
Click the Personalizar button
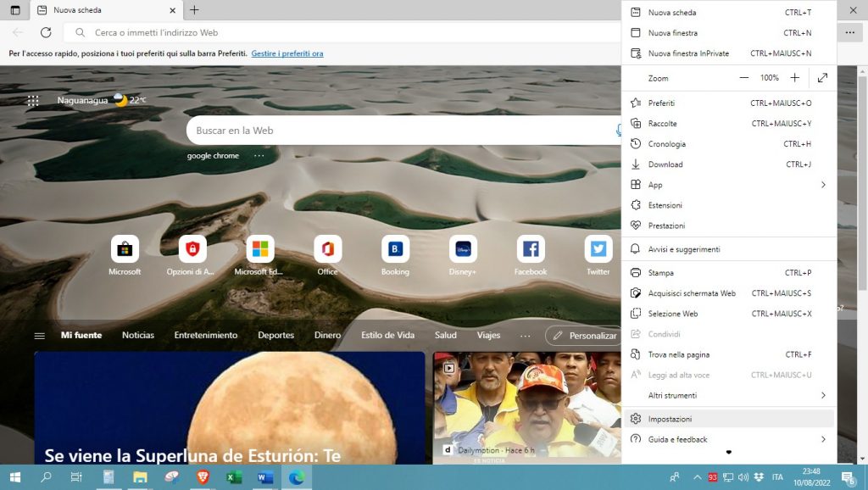tap(585, 336)
